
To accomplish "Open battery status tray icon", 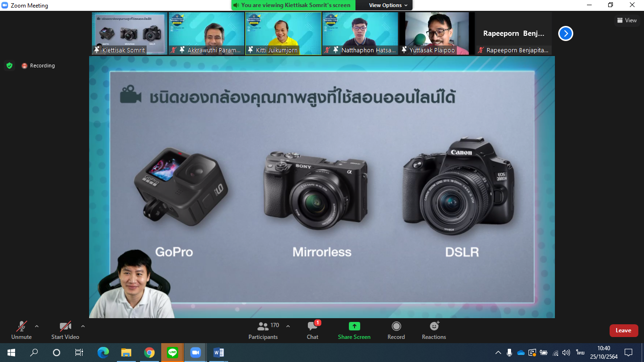I will [x=544, y=353].
